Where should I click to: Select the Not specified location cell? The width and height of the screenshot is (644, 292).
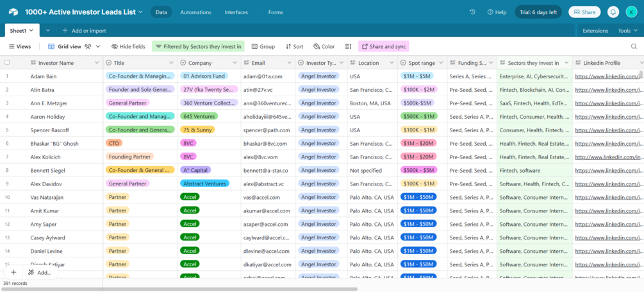tap(372, 170)
